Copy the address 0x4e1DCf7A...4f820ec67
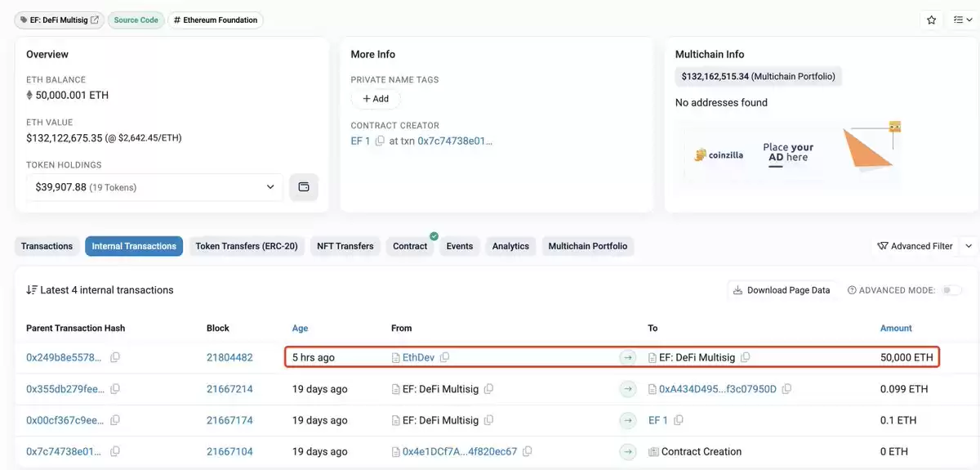This screenshot has width=980, height=470. click(528, 451)
